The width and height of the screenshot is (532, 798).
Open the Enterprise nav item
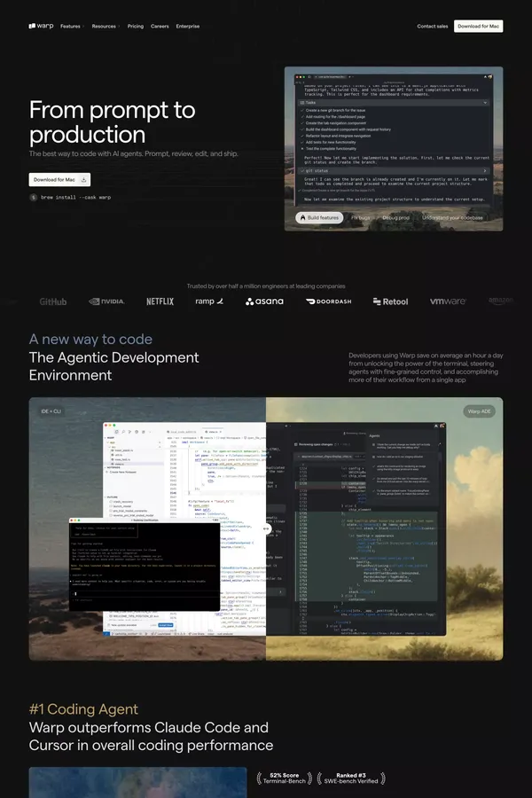point(188,27)
